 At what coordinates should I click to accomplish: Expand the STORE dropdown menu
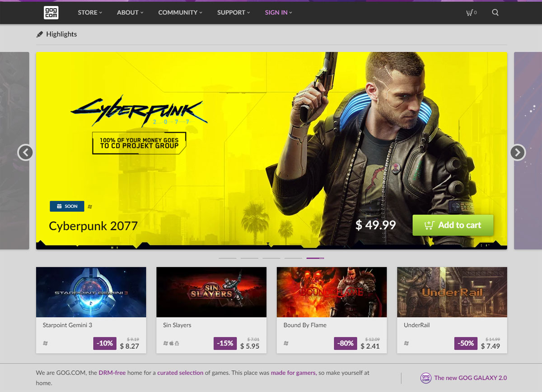(x=89, y=13)
